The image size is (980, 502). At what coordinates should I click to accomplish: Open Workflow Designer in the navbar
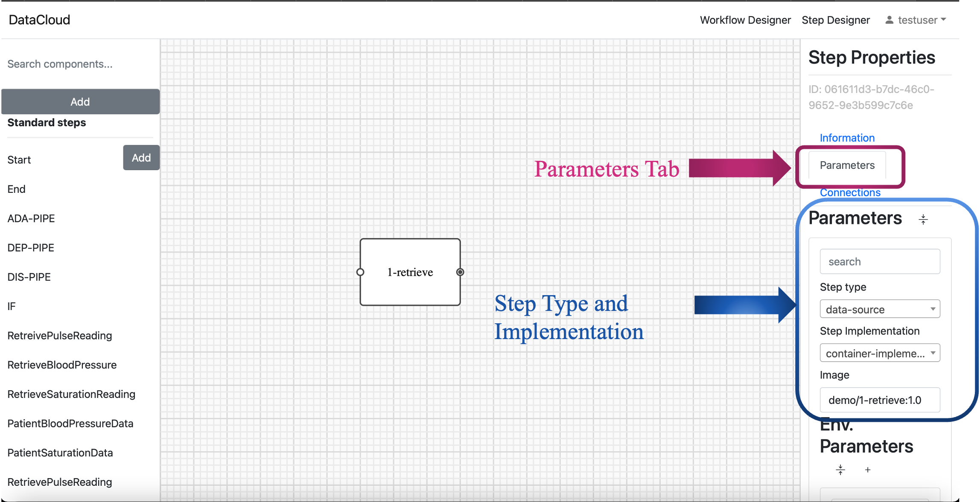pyautogui.click(x=745, y=20)
